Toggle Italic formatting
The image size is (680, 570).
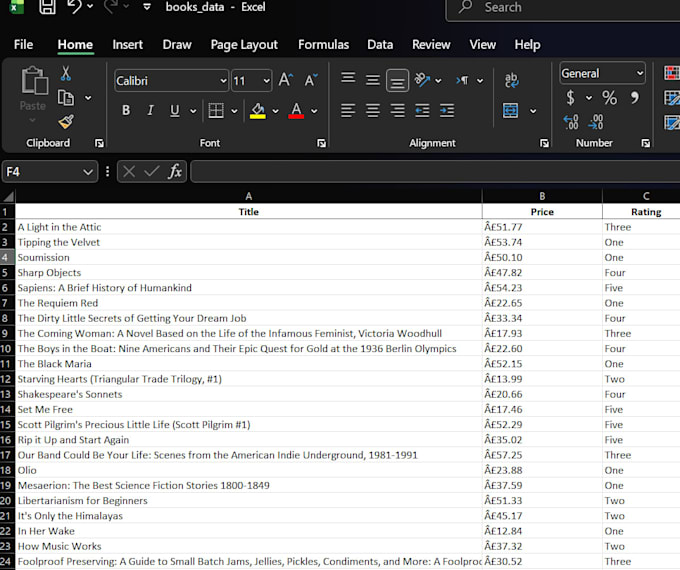(x=150, y=111)
